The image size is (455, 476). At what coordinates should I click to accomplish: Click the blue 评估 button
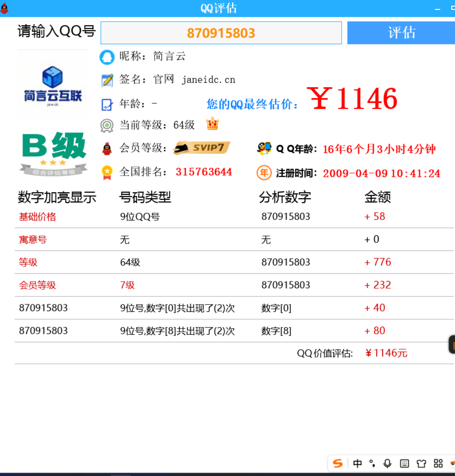click(x=401, y=33)
